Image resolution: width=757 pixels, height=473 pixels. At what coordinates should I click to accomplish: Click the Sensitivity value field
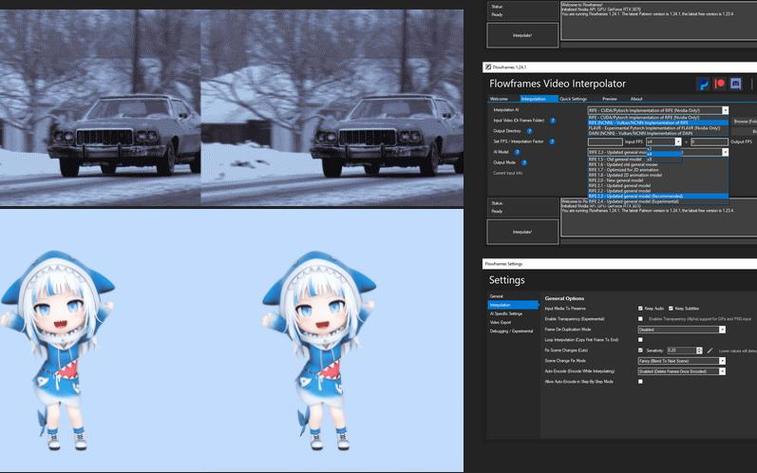(681, 350)
